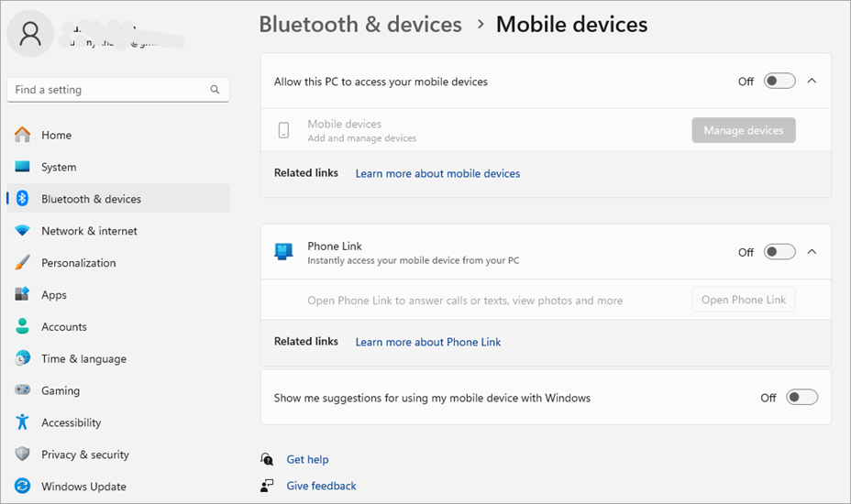Viewport: 851px width, 504px height.
Task: Click the Network & internet wifi icon
Action: coord(23,231)
